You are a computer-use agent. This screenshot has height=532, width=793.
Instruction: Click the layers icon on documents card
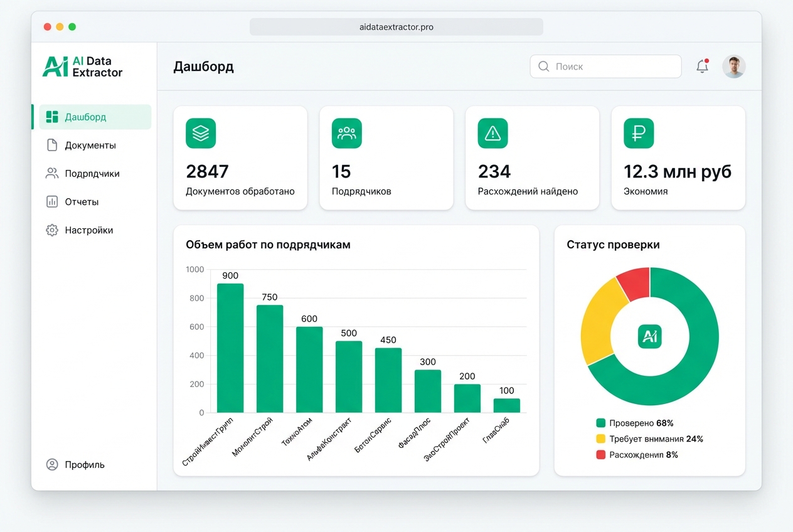(201, 133)
